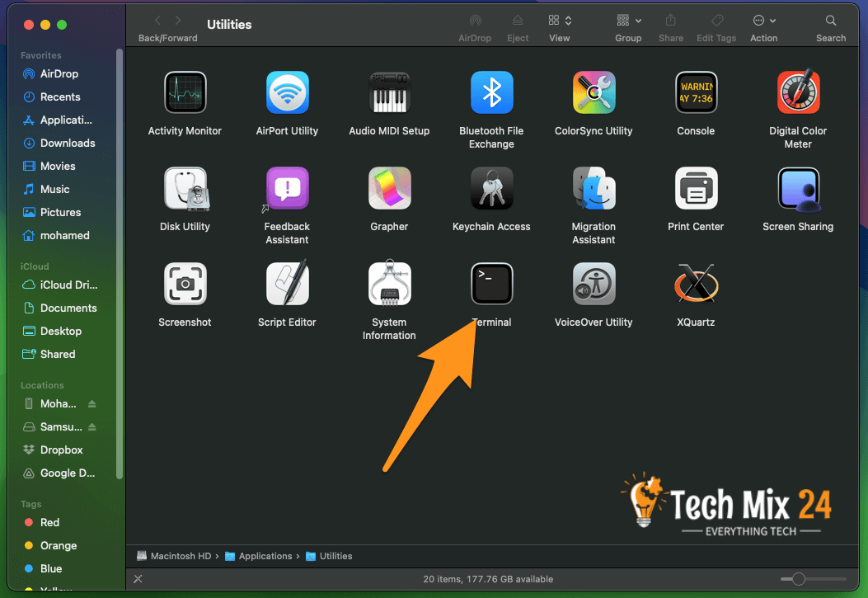Screen dimensions: 868x598
Task: Select the ColorSync Utility icon
Action: (594, 92)
